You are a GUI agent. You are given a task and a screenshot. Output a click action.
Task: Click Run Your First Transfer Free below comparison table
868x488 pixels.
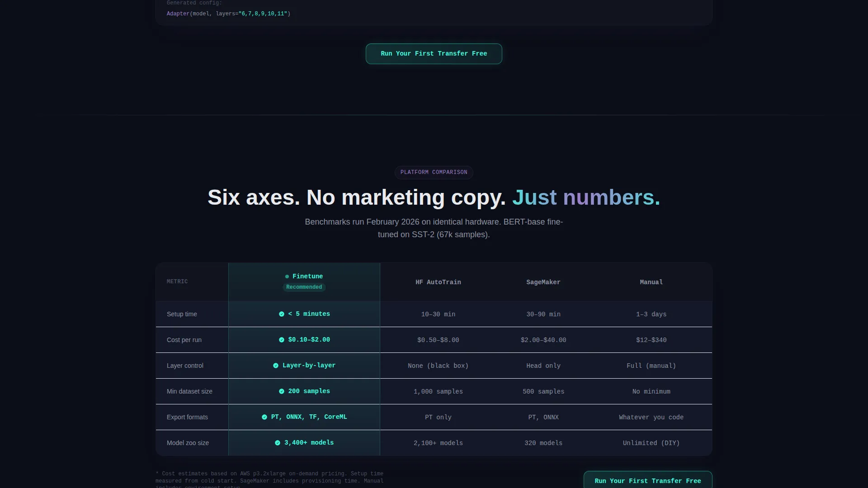[x=648, y=480]
